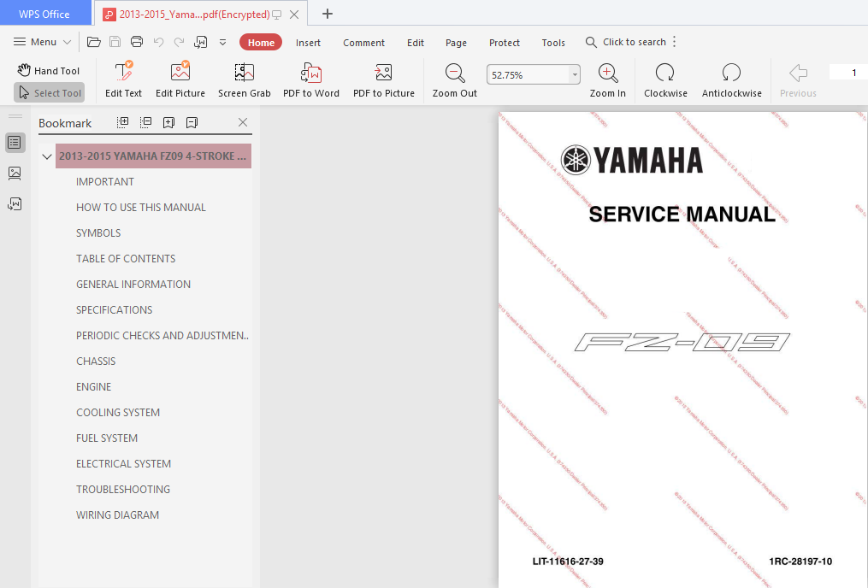The height and width of the screenshot is (588, 868).
Task: Open the Edit ribbon tab
Action: tap(415, 43)
